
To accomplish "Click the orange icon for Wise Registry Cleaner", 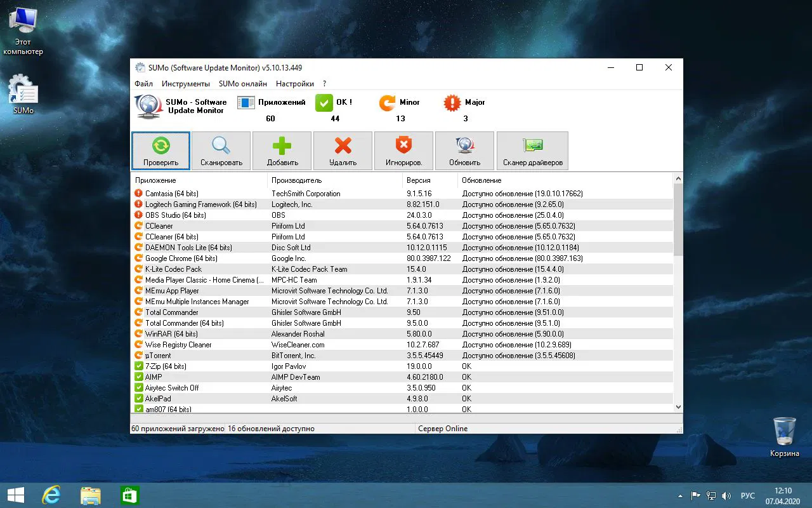I will 139,345.
